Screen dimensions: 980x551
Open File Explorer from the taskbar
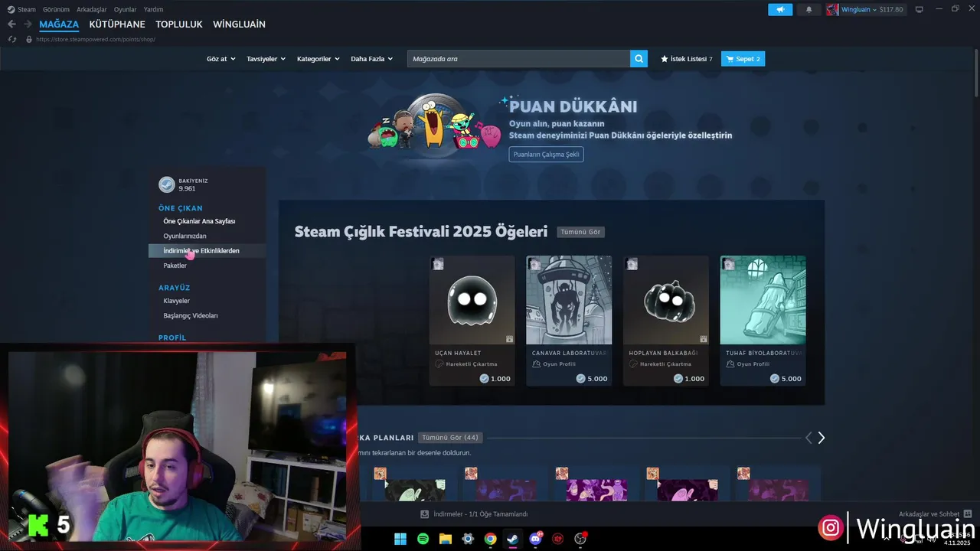tap(445, 539)
